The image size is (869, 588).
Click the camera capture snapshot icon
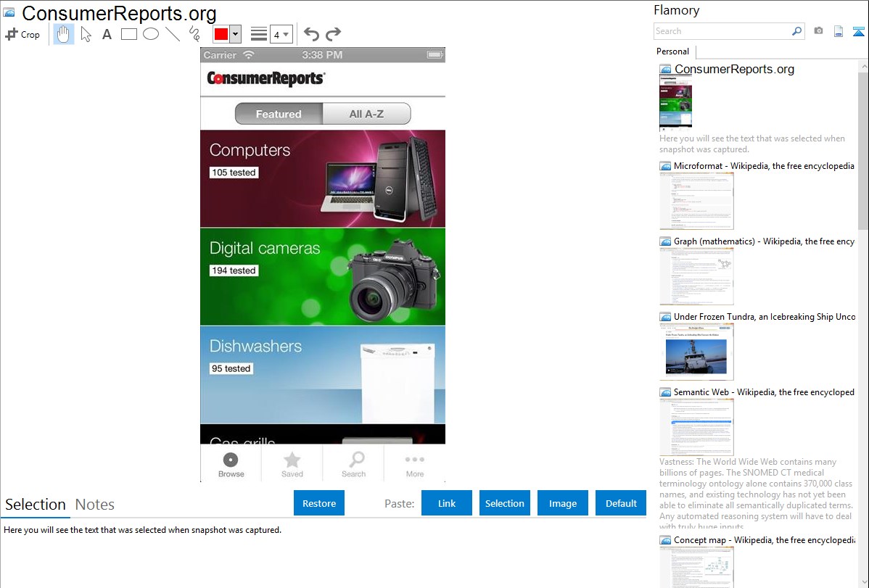(x=818, y=31)
